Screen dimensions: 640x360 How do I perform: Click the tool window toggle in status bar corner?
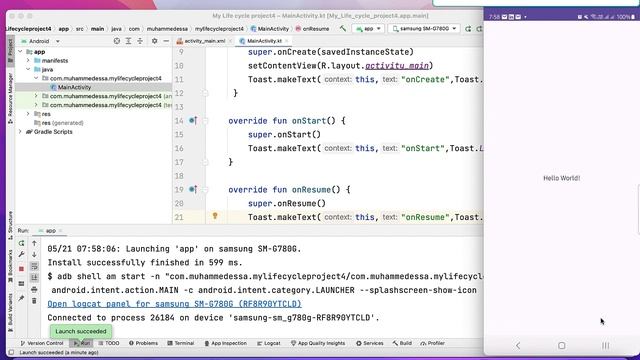[x=11, y=352]
